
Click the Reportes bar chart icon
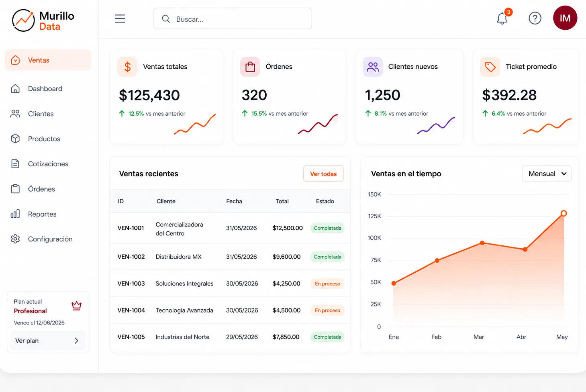click(x=15, y=214)
